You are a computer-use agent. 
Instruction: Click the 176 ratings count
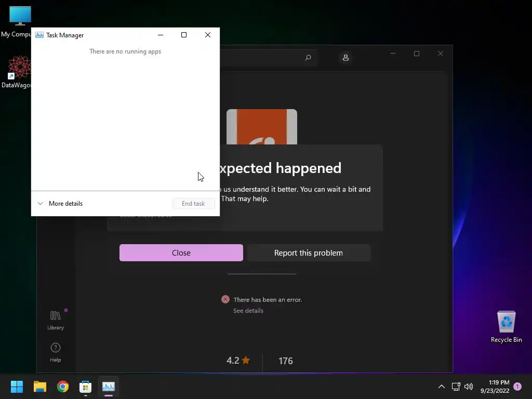click(x=286, y=361)
